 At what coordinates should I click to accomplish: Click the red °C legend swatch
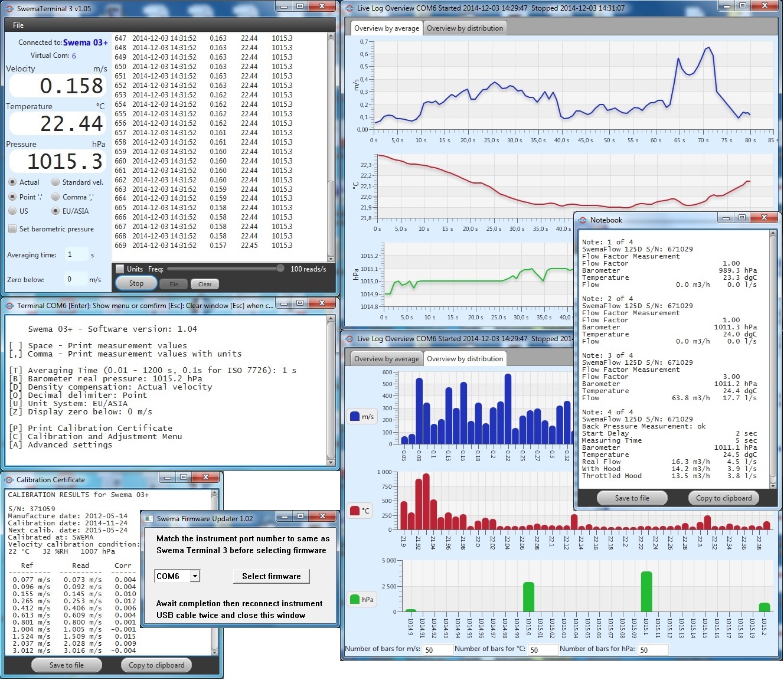point(355,511)
